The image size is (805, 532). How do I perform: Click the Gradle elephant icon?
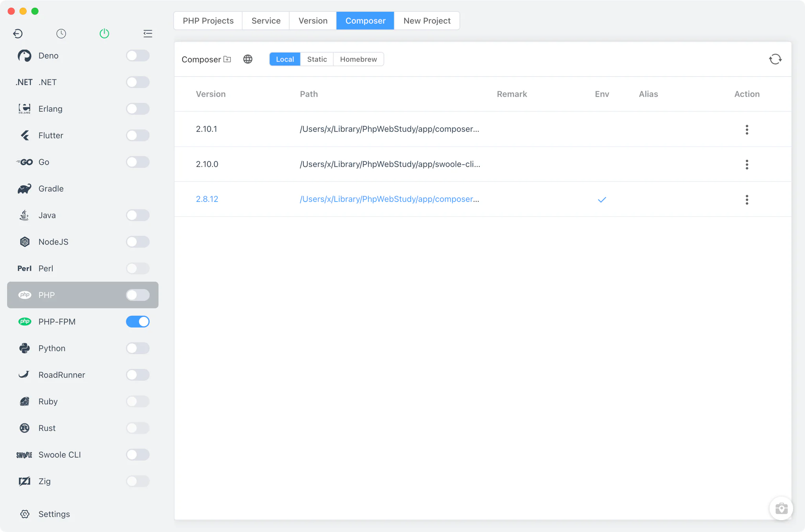(24, 189)
